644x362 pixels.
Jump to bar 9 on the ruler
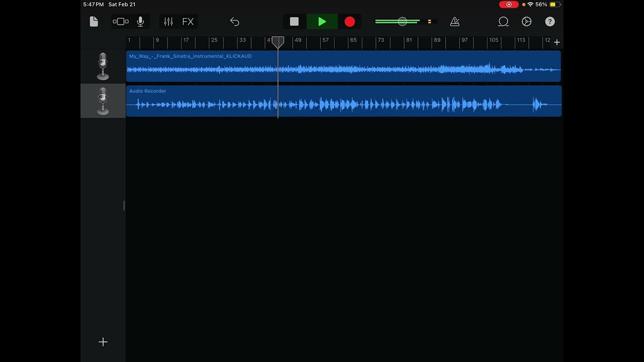[157, 40]
